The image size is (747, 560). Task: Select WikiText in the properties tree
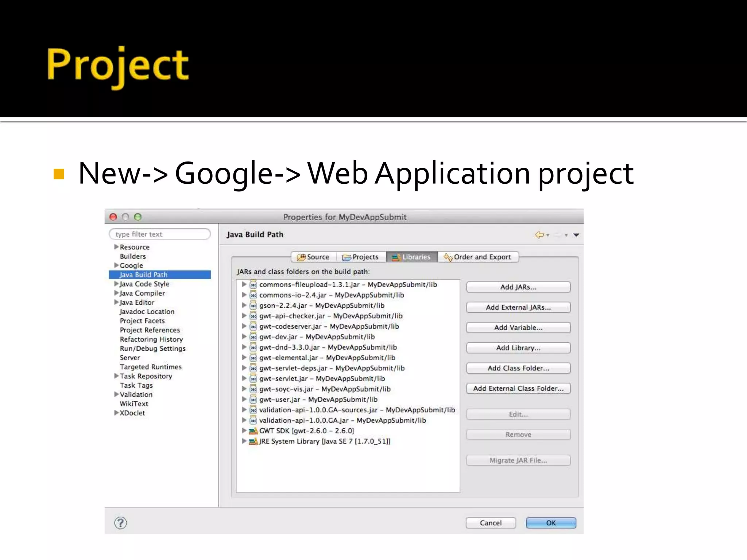[134, 404]
